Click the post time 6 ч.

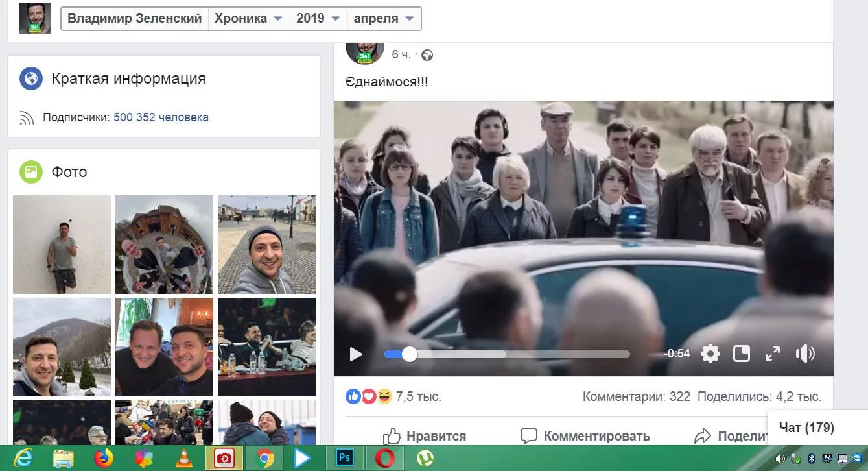401,55
